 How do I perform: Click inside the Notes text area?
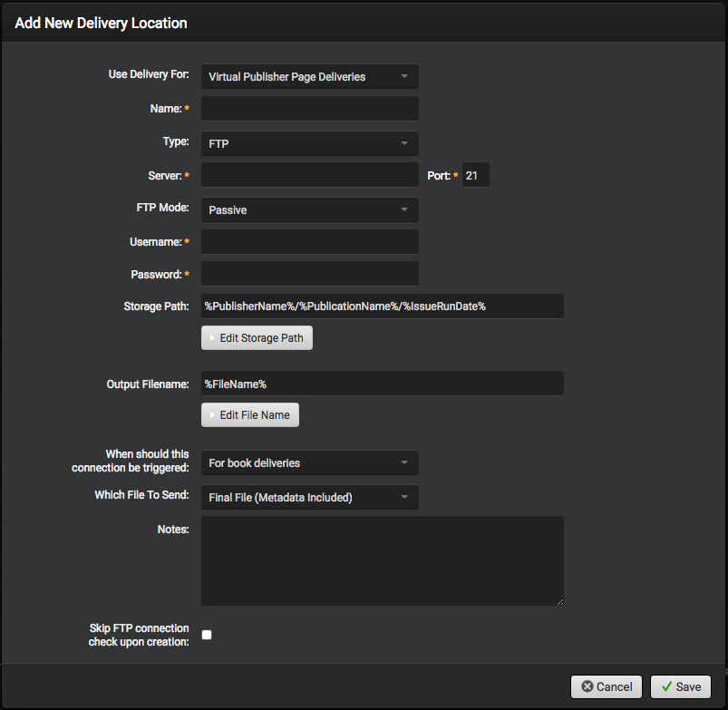pyautogui.click(x=382, y=560)
